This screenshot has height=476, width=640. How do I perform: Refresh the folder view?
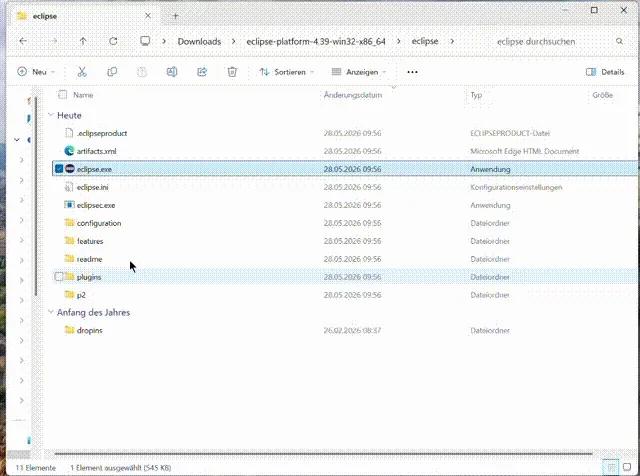[113, 41]
